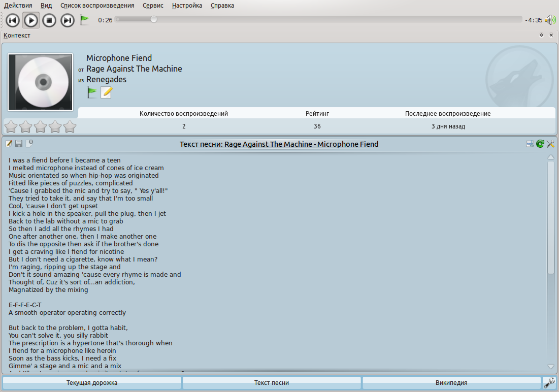Click the lyrics scroll-up arrow
Screen dimensions: 559x392
551,157
